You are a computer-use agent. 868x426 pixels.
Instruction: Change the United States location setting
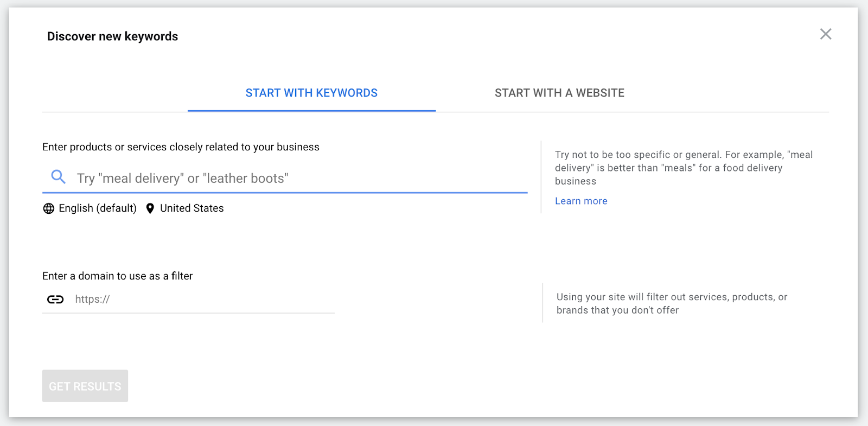192,208
